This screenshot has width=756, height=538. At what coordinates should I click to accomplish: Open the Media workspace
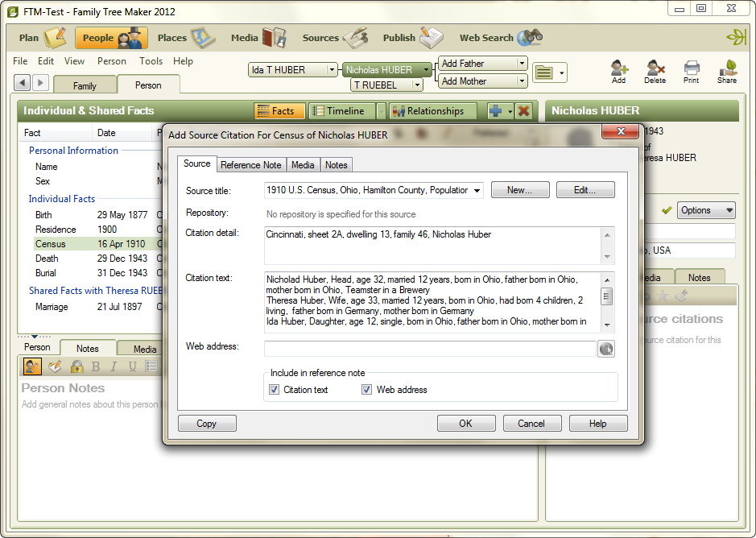point(258,38)
